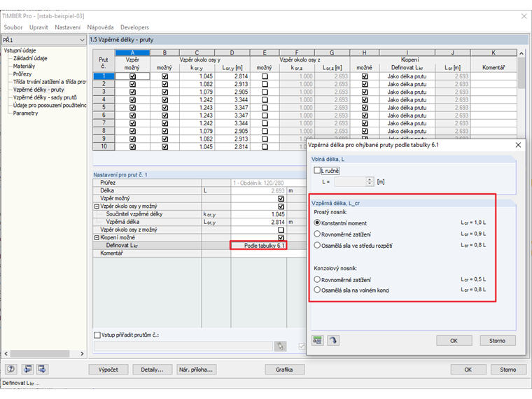Click the L value spinner arrows
The image size is (532, 399).
click(x=370, y=181)
